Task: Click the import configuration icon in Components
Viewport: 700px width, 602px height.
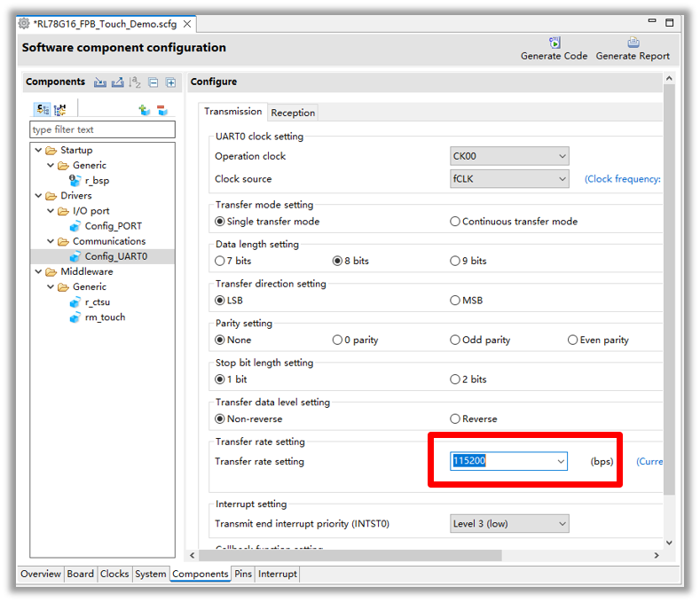Action: [100, 82]
